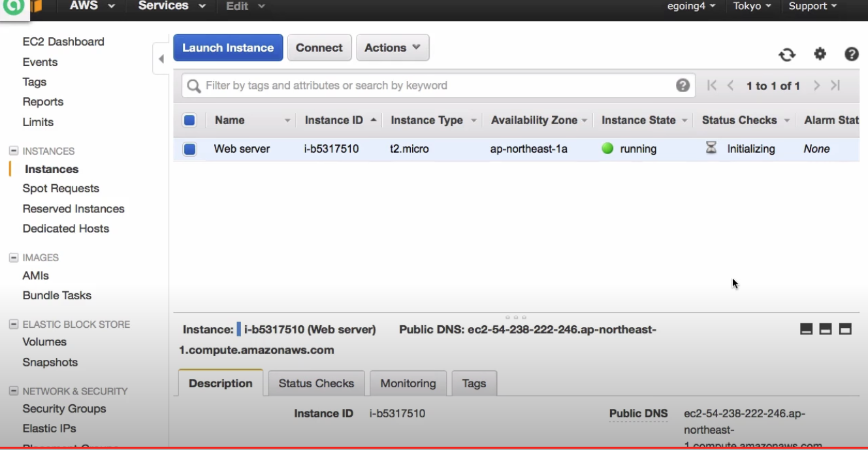The image size is (868, 450).
Task: Open the Availability Zone column dropdown arrow
Action: pos(585,121)
